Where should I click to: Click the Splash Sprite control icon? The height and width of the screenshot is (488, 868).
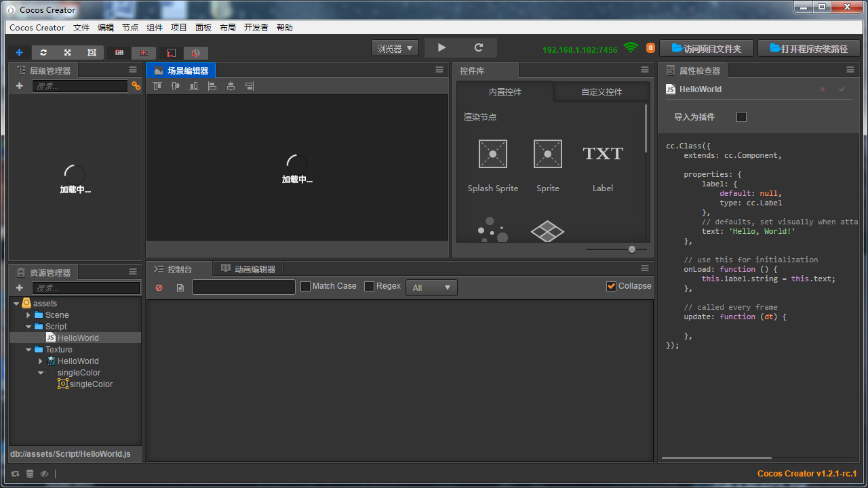pyautogui.click(x=493, y=154)
